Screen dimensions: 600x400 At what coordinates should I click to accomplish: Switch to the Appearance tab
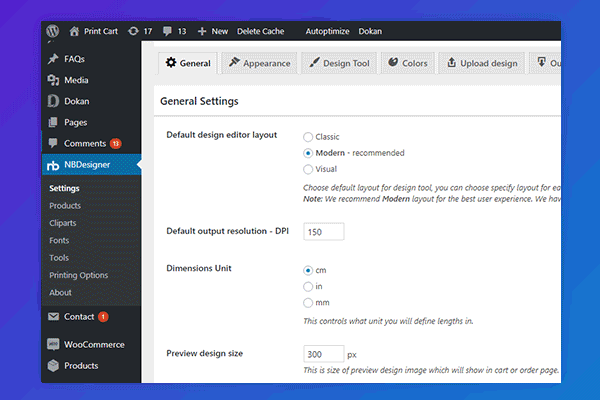pyautogui.click(x=259, y=63)
